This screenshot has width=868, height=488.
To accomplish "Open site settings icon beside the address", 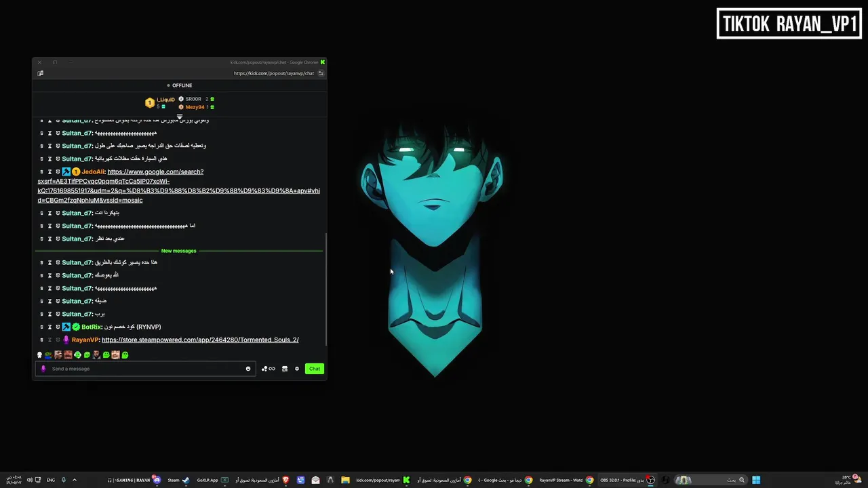I will point(321,73).
